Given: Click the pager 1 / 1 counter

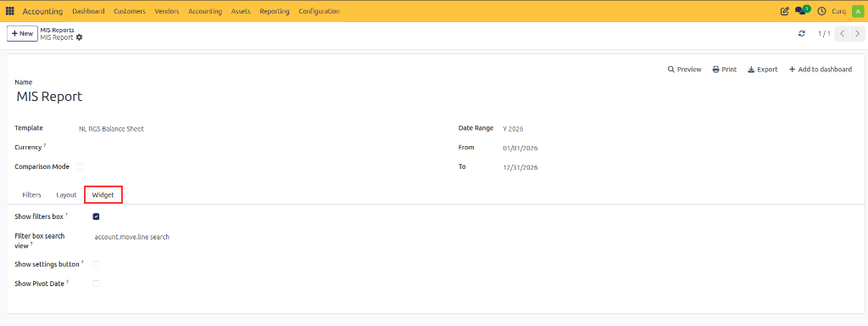Looking at the screenshot, I should [824, 34].
